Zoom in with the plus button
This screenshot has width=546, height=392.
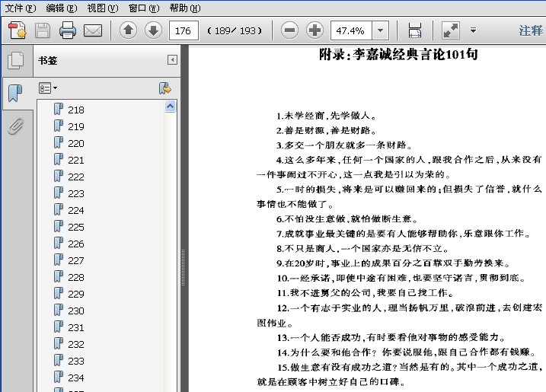tap(315, 30)
